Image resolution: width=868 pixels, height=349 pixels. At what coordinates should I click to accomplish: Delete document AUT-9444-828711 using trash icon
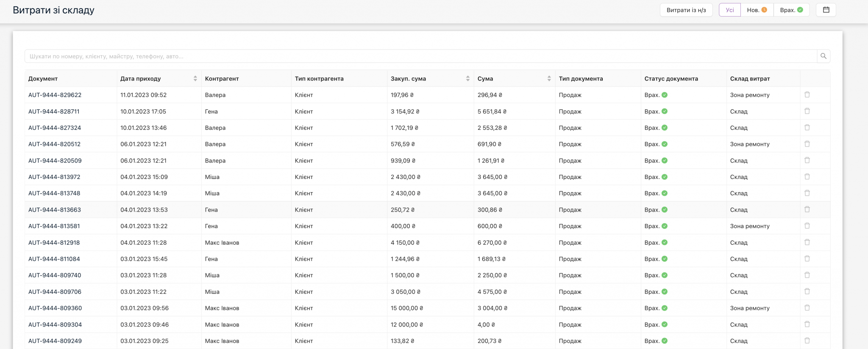click(807, 111)
